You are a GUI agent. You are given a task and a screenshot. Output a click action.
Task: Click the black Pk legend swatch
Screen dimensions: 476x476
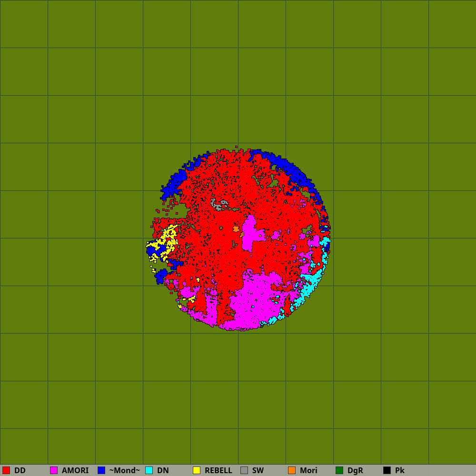(x=387, y=470)
